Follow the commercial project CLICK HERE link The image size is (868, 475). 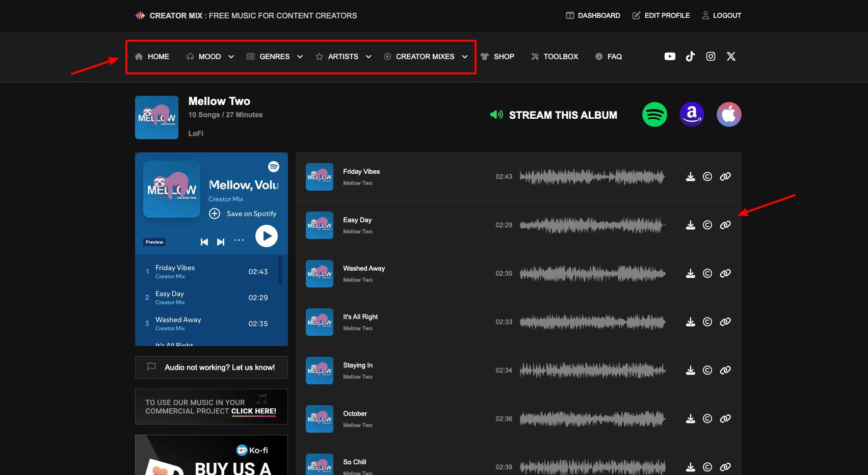coord(253,411)
